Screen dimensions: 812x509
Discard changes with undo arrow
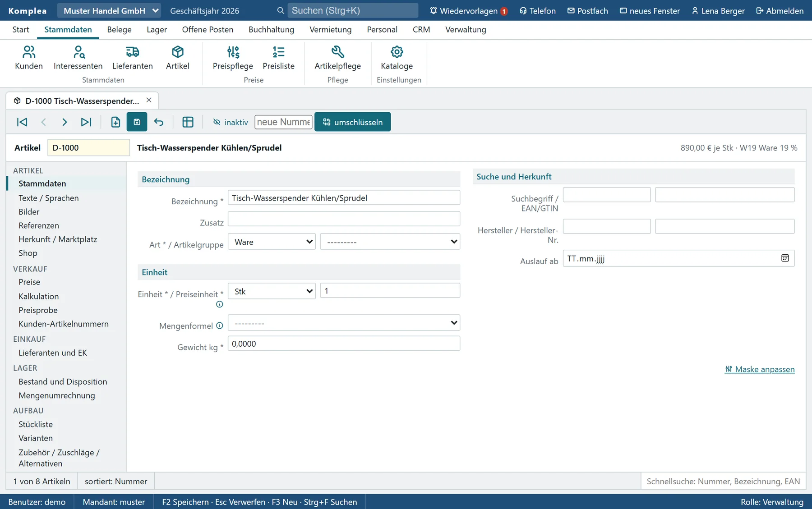tap(159, 122)
